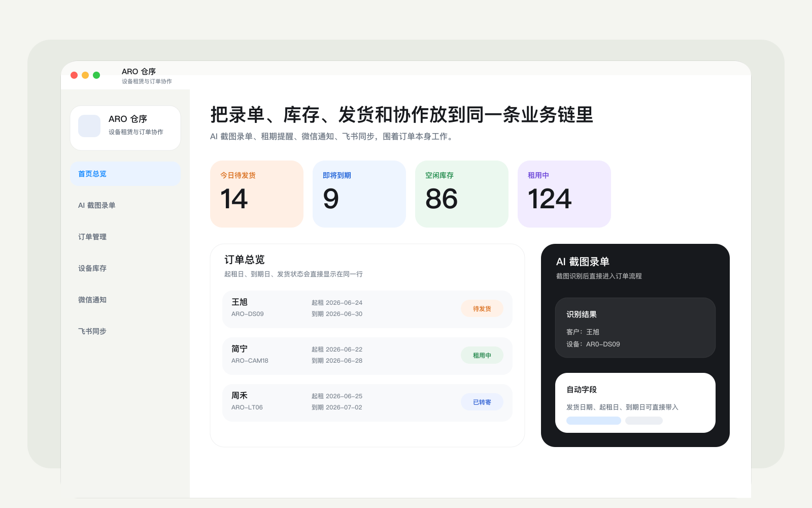Click 到期 2026-06-28 date text
The height and width of the screenshot is (508, 812).
[337, 361]
